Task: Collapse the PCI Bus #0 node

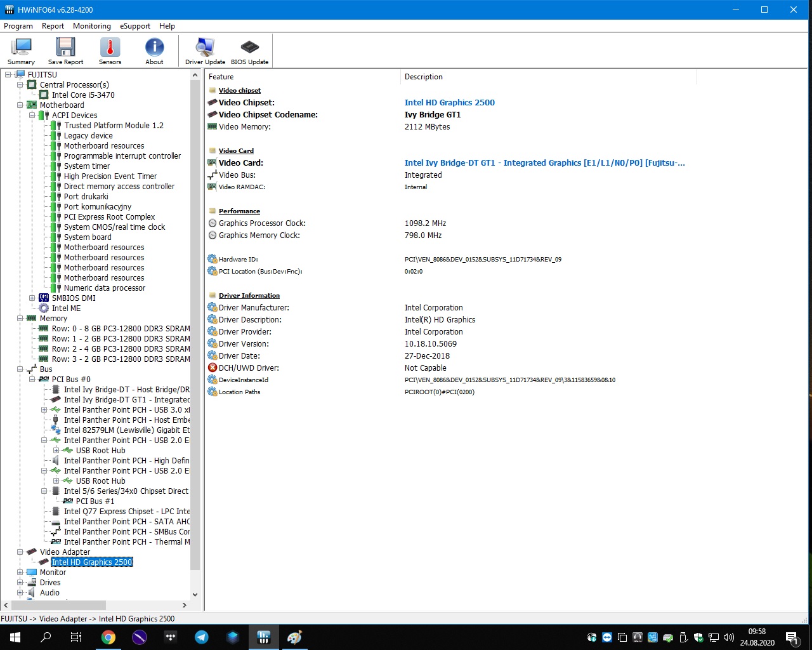Action: [32, 379]
